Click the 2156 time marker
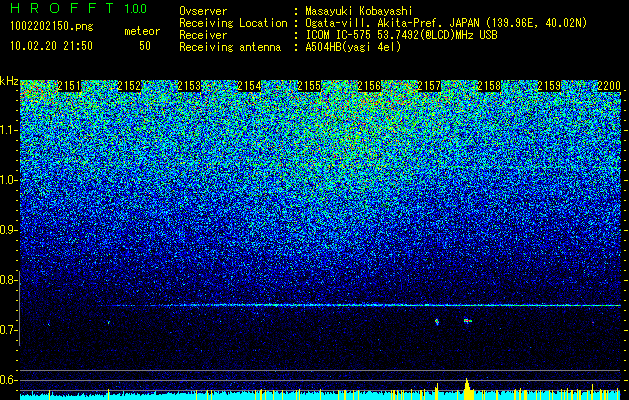629x400 pixels. (369, 86)
